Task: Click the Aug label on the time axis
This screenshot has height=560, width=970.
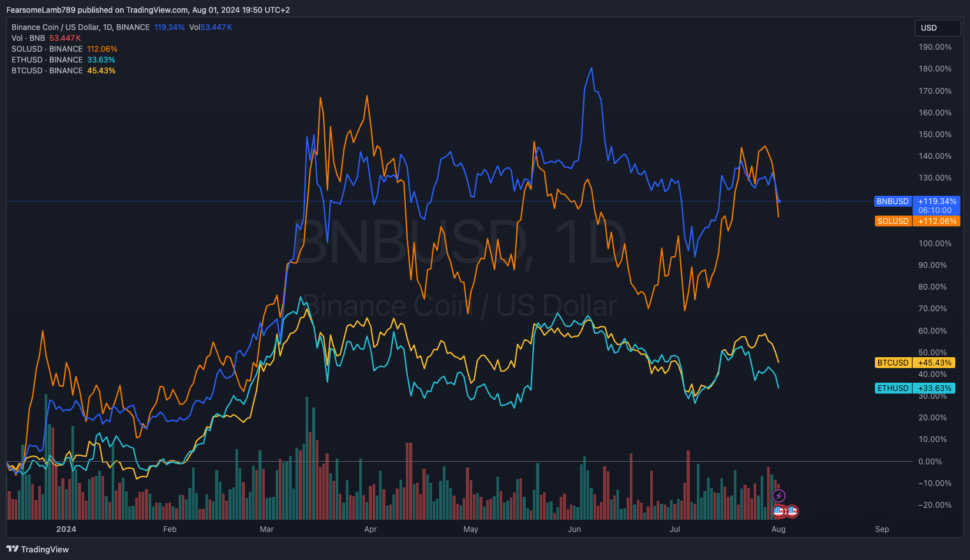Action: 779,529
